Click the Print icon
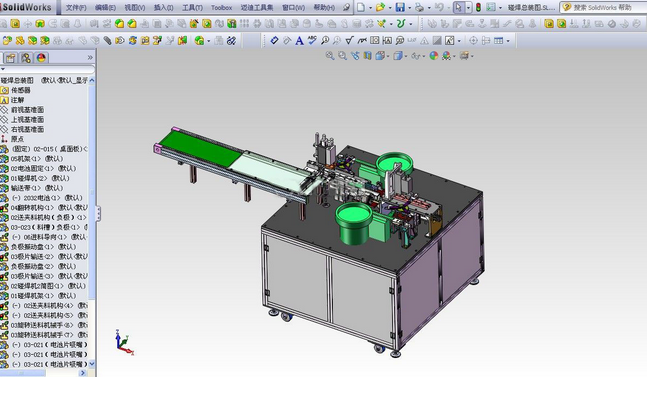The image size is (647, 393). click(419, 7)
